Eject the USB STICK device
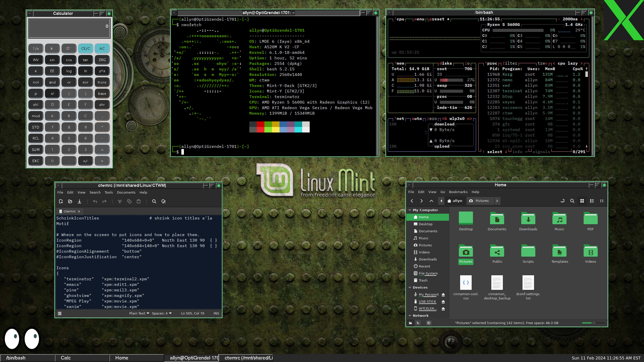Screen dimensions: 644x362 [x=443, y=302]
